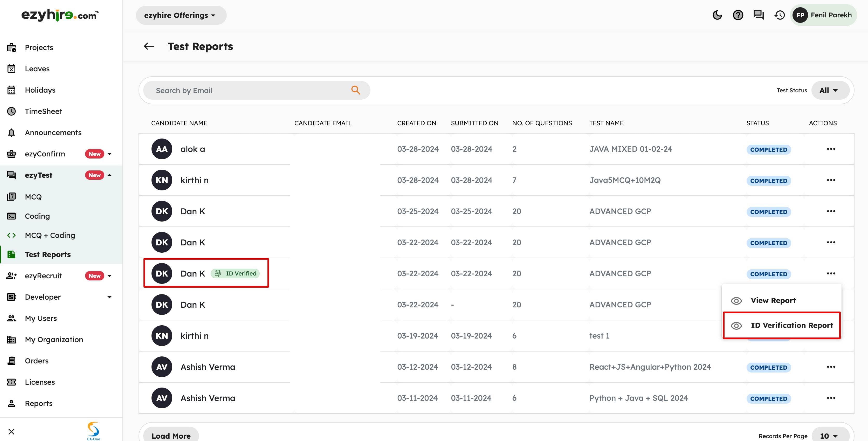Click the STATUS column header
This screenshot has height=441, width=868.
tap(757, 123)
